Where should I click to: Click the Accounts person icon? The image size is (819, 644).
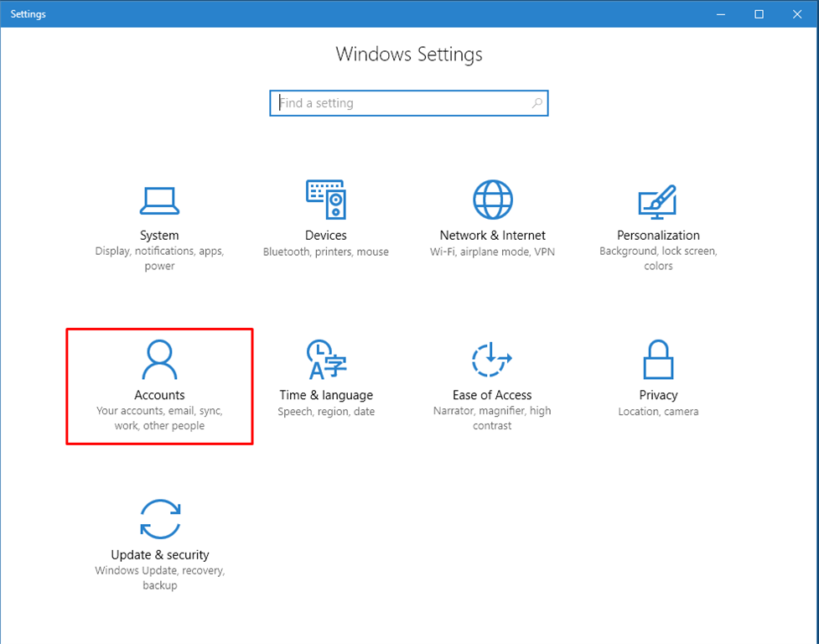point(159,360)
